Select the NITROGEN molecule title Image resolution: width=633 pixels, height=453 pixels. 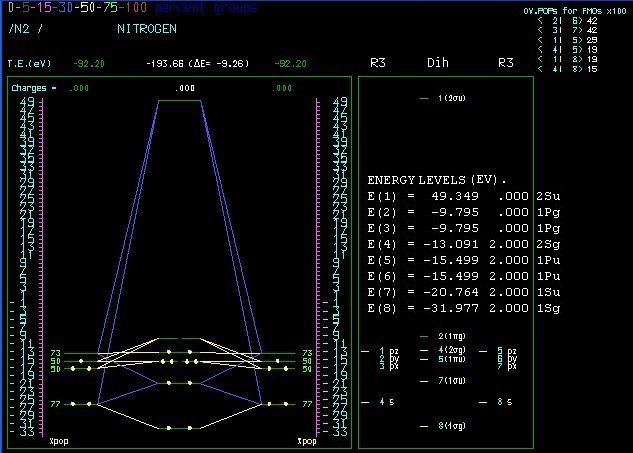[x=147, y=29]
